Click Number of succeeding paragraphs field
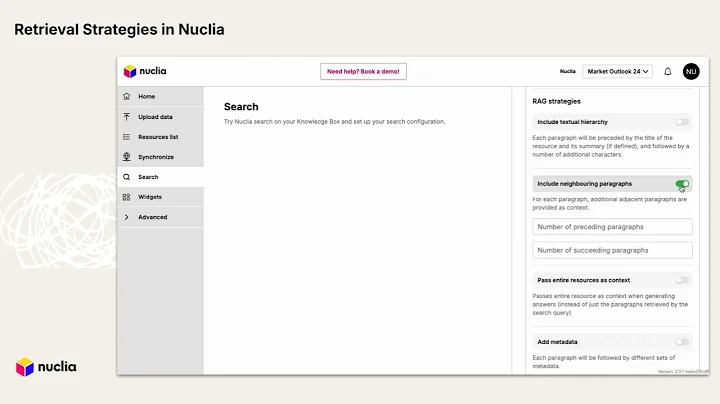Viewport: 720px width, 404px height. point(612,250)
